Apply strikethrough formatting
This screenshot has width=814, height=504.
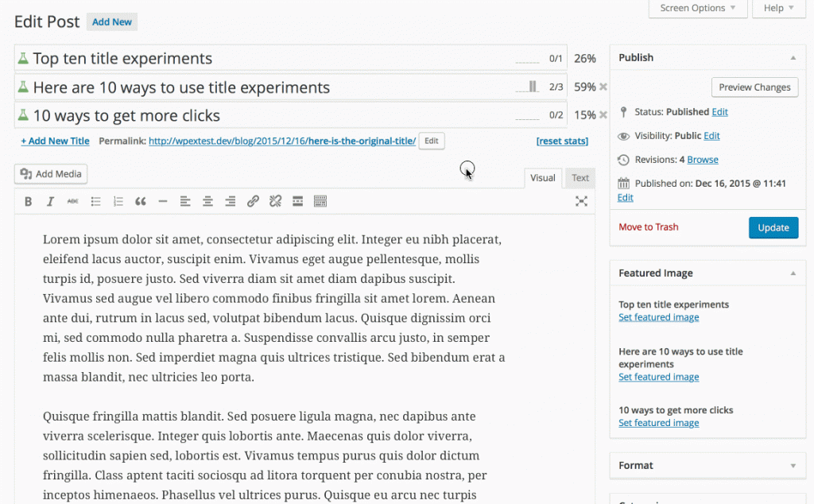[x=72, y=201]
